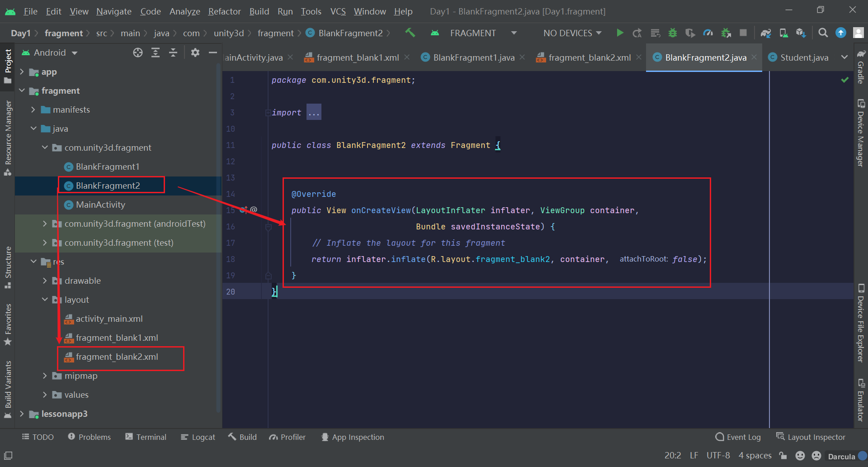Open the AVD Device Manager toolbar icon
868x467 pixels.
pyautogui.click(x=783, y=33)
